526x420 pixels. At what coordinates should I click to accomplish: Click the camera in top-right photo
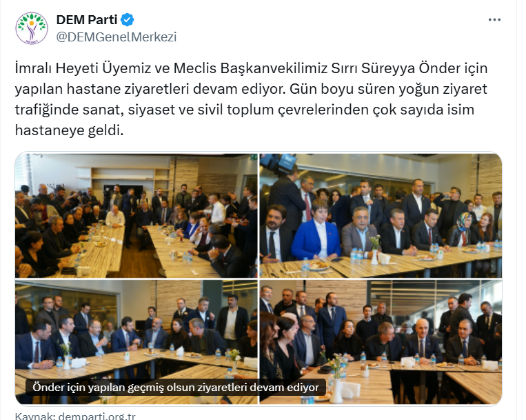point(278,163)
